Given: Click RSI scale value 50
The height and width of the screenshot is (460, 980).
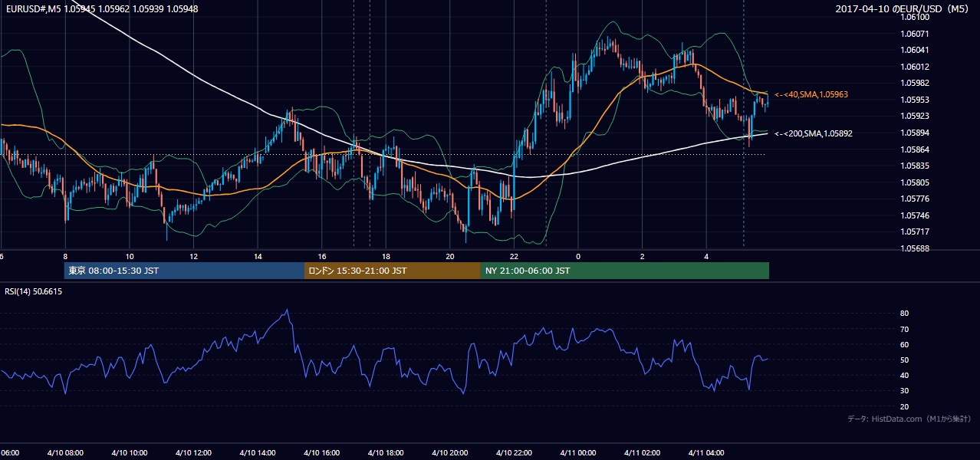Looking at the screenshot, I should point(904,360).
